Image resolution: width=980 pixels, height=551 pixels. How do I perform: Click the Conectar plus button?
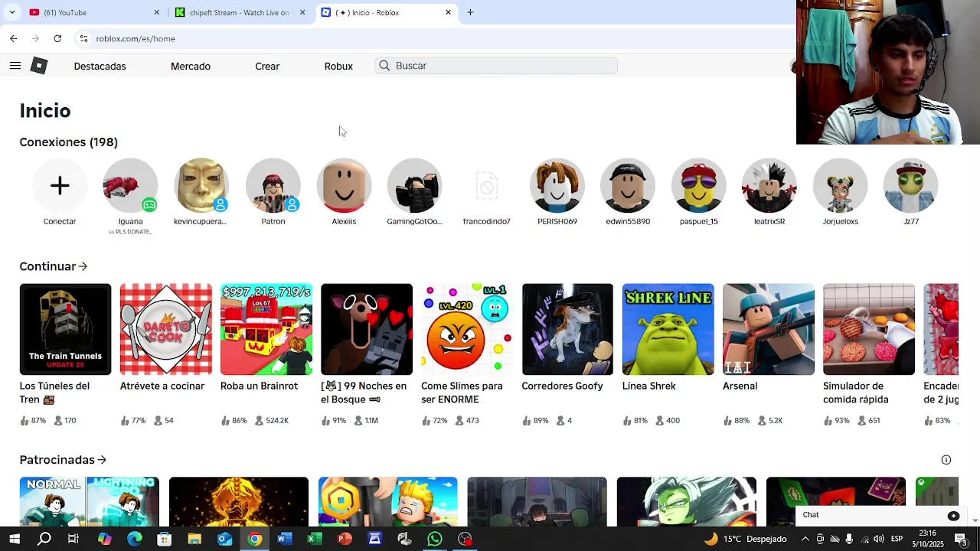point(60,185)
